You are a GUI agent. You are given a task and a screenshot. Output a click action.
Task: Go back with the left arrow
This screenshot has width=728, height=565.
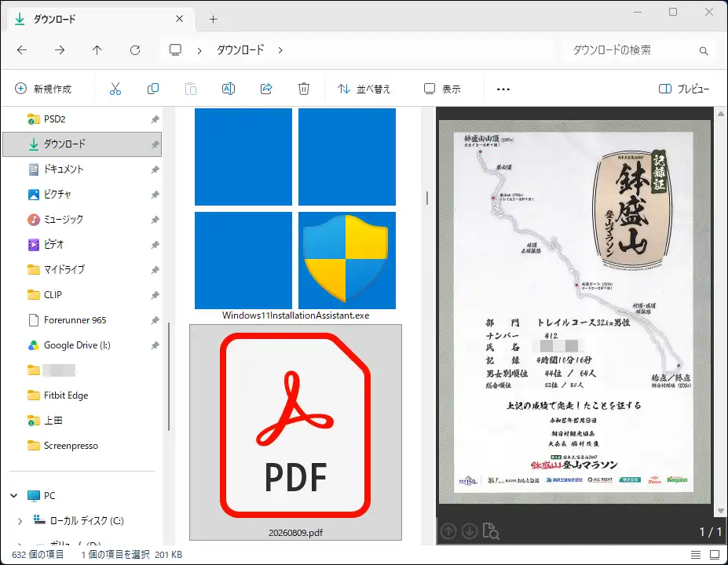click(x=22, y=50)
